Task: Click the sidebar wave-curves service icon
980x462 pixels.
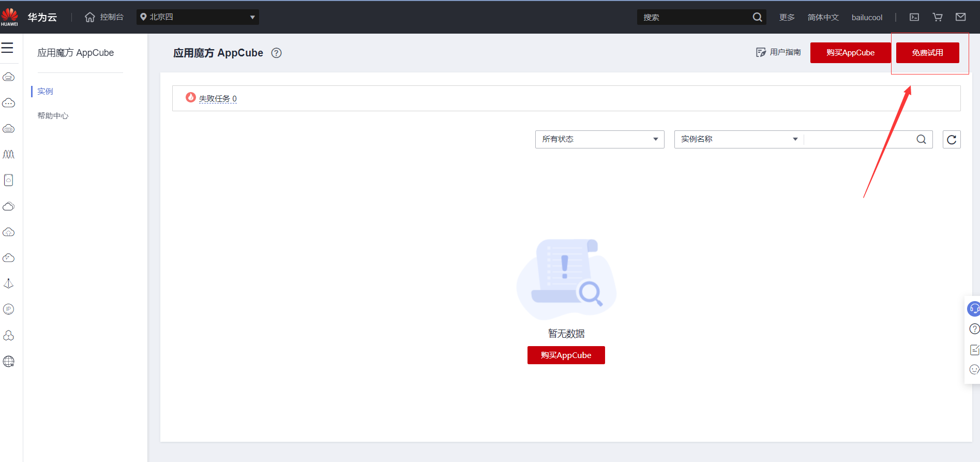Action: click(9, 154)
